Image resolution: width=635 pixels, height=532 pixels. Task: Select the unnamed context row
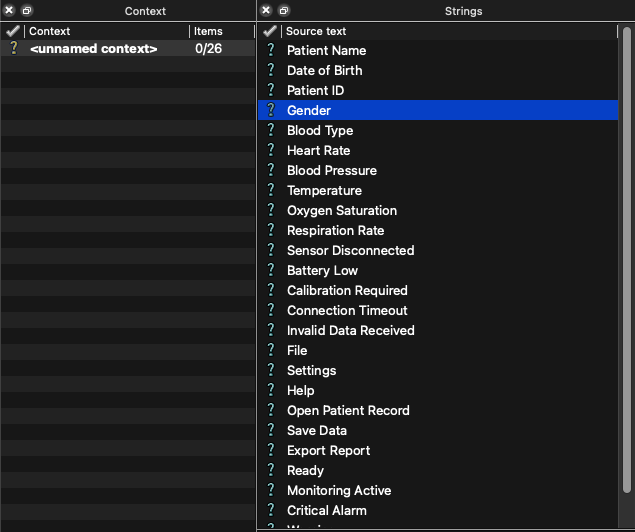point(94,48)
